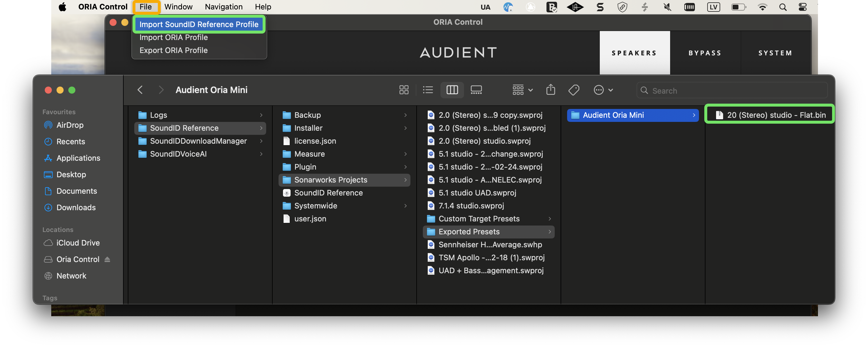868x348 pixels.
Task: Click the Share icon in Finder toolbar
Action: pos(551,90)
